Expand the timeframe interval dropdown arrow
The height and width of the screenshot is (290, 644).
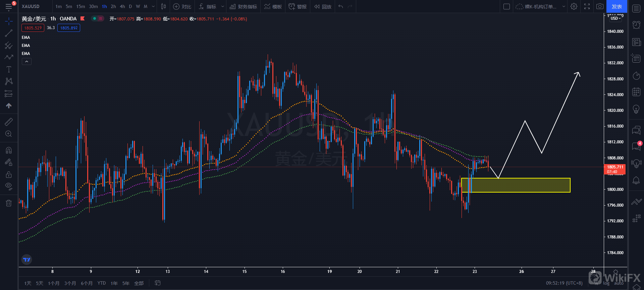point(153,6)
